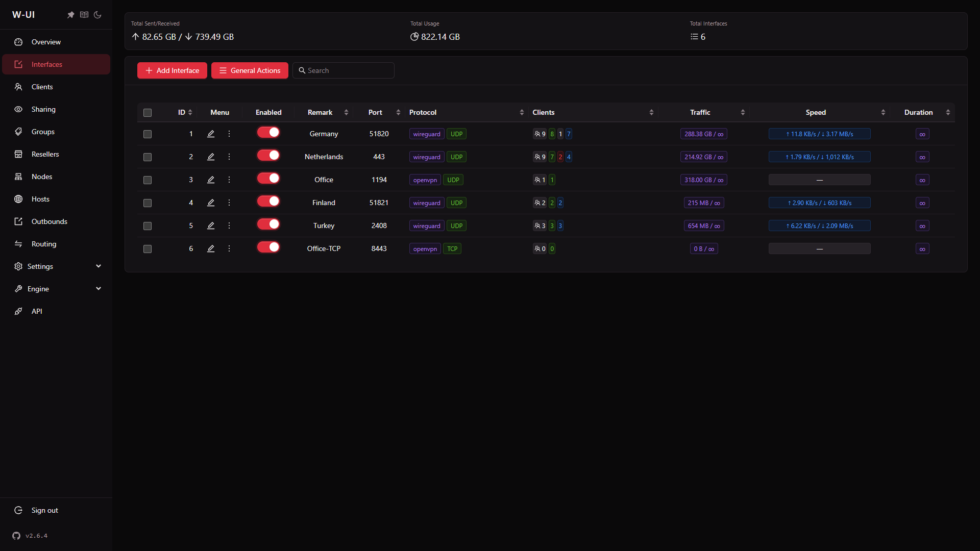Open the three-dot menu for Turkey row
The image size is (980, 551).
tap(229, 226)
